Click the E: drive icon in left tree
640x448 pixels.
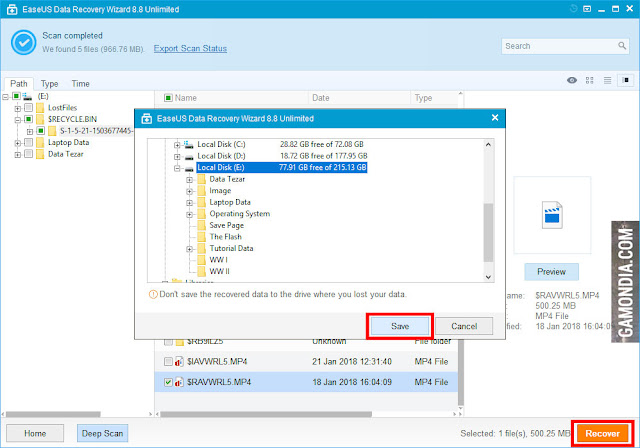pyautogui.click(x=27, y=96)
